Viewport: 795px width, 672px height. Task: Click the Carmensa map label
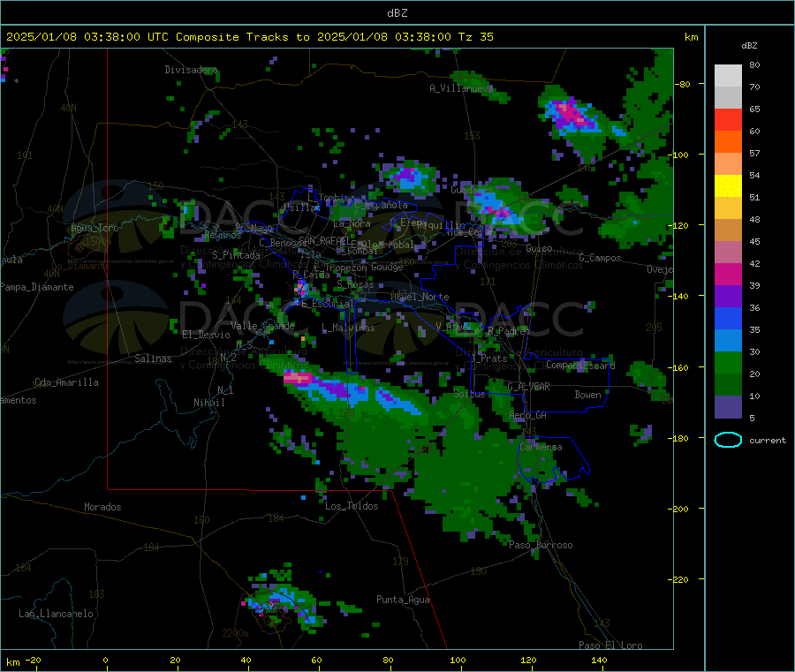point(541,447)
